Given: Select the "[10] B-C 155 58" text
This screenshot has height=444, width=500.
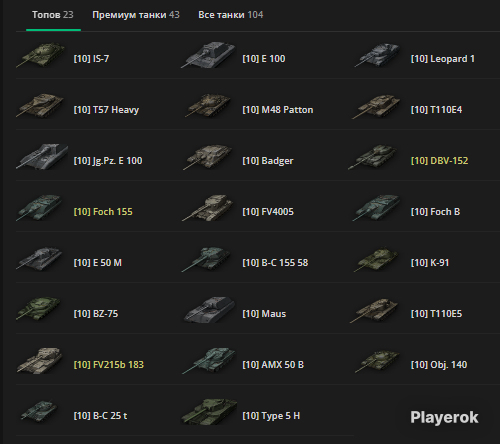Looking at the screenshot, I should point(275,263).
